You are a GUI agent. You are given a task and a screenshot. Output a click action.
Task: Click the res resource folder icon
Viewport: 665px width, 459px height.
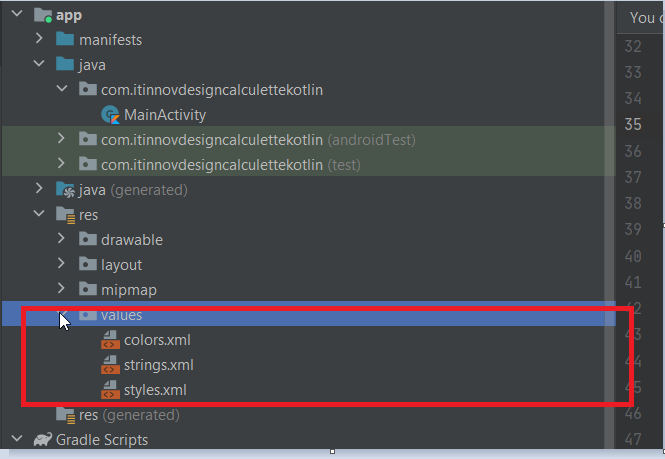tap(65, 215)
